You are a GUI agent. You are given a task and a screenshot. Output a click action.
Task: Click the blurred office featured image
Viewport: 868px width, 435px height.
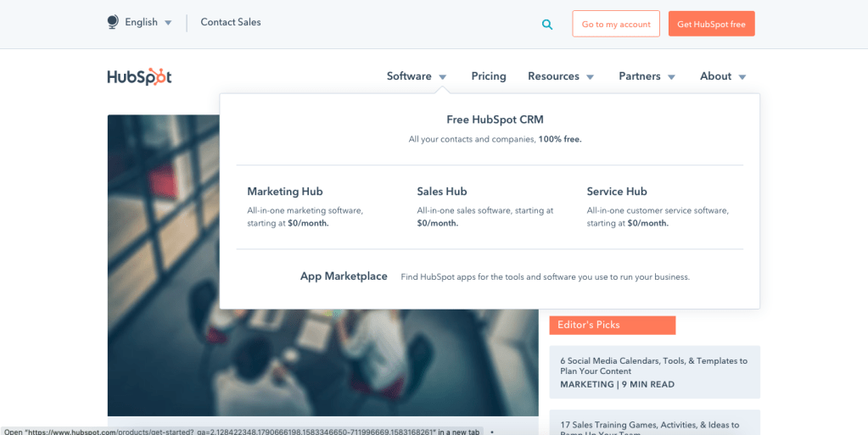[x=161, y=339]
